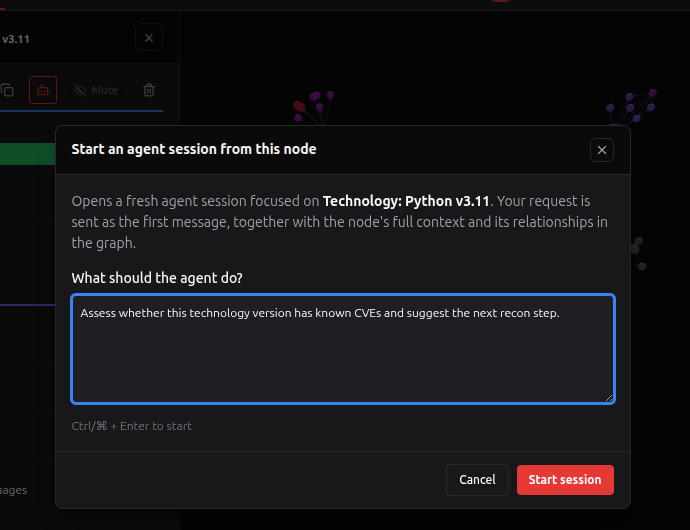Click the 'Technology: Python v3.11' bold text
690x530 pixels.
click(406, 201)
